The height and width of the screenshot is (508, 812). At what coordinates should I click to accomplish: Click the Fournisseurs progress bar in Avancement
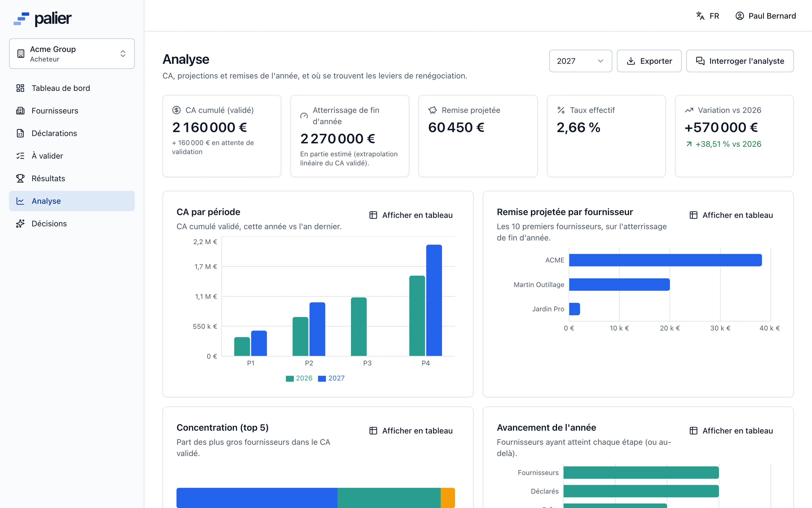pos(641,472)
